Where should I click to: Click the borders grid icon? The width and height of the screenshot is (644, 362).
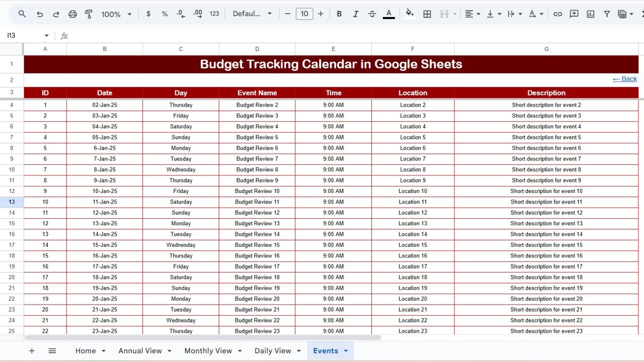[427, 14]
